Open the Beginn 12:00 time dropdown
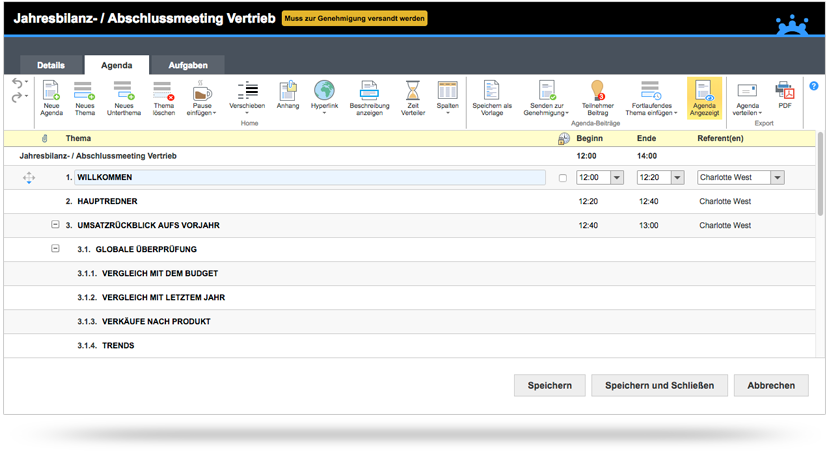829x454 pixels. [x=617, y=178]
